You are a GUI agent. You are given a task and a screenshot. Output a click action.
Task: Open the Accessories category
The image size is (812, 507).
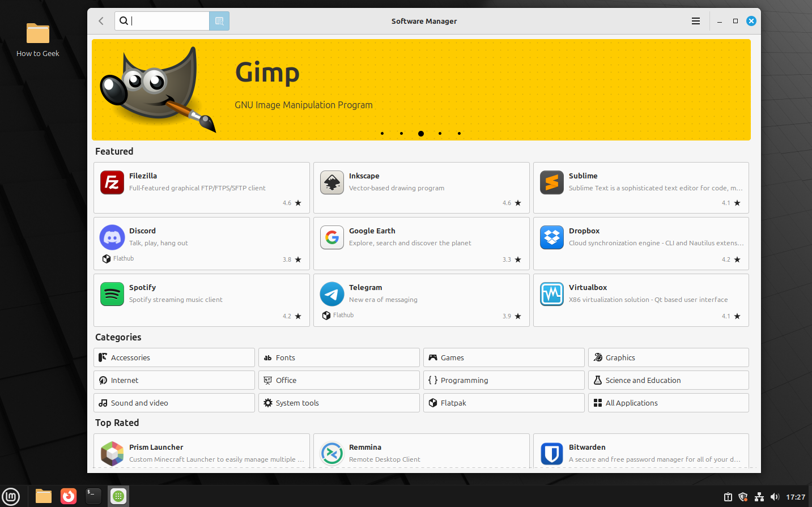tap(174, 357)
